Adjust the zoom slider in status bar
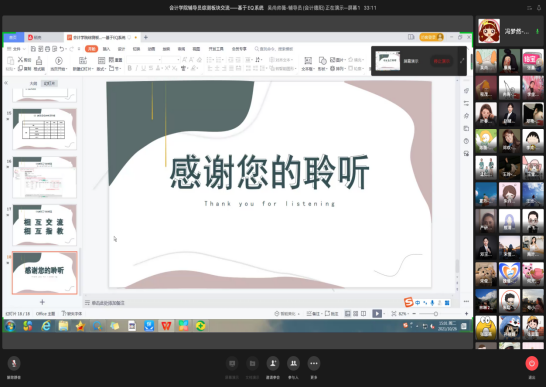 [436, 314]
